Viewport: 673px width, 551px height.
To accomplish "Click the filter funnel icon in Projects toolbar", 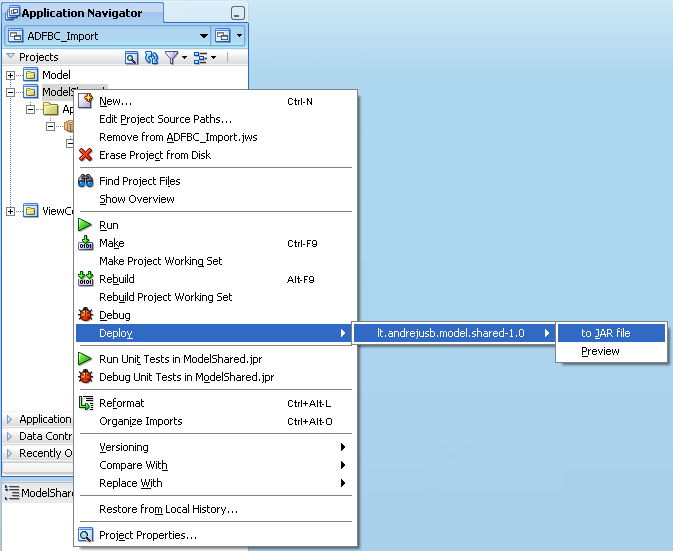I will pyautogui.click(x=172, y=58).
